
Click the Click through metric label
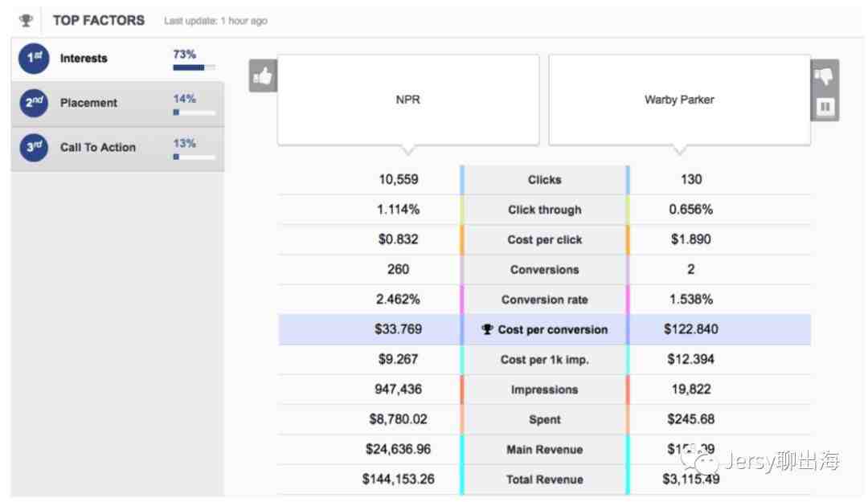click(x=545, y=210)
